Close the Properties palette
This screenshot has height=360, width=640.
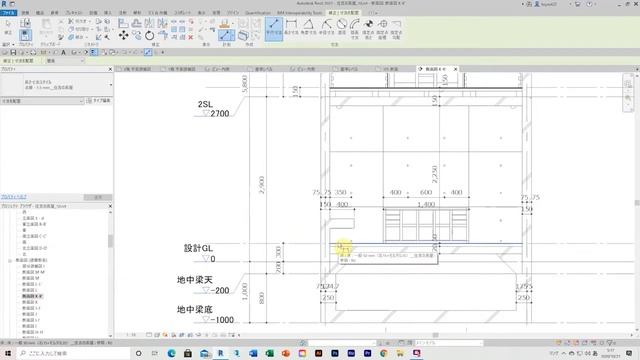pyautogui.click(x=110, y=69)
